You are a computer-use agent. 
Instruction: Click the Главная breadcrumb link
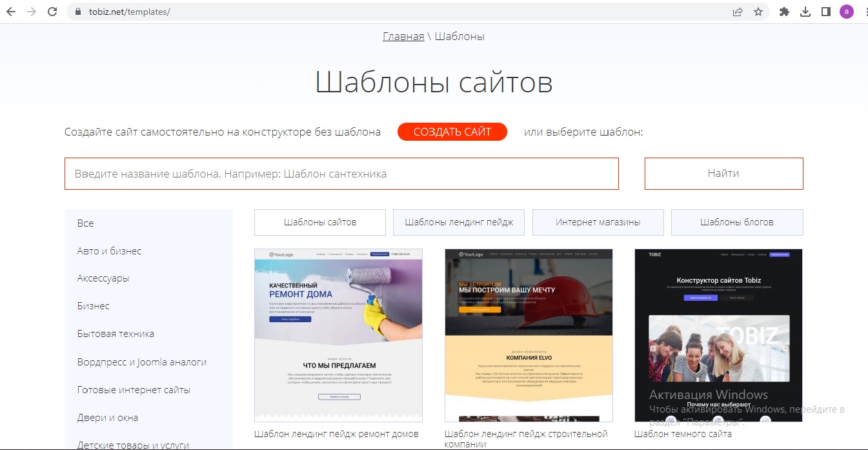pos(403,36)
